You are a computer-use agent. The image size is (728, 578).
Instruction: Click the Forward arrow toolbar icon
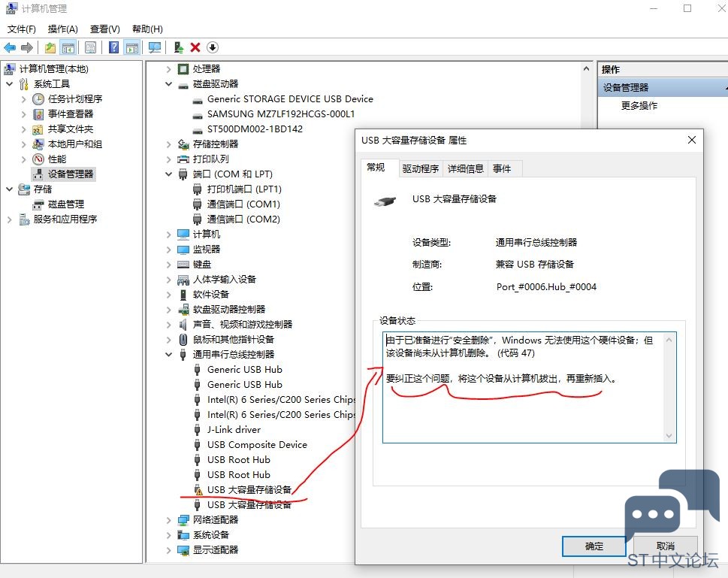[x=27, y=47]
